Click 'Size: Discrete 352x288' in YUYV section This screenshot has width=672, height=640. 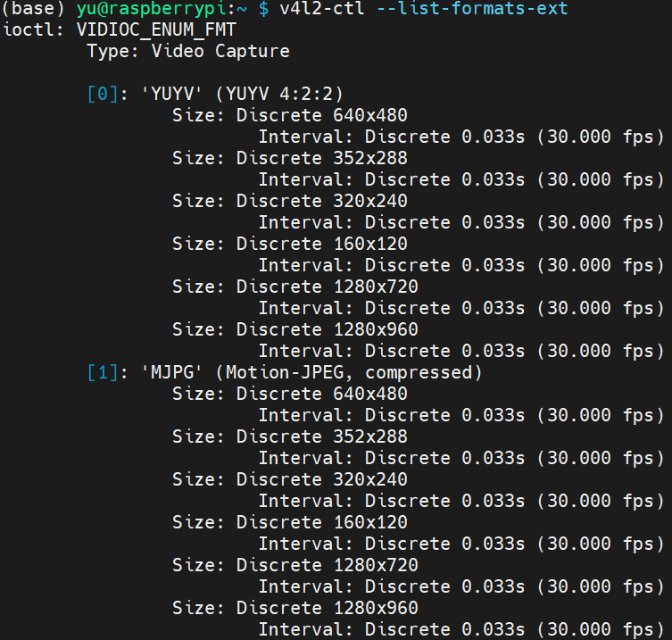(290, 158)
